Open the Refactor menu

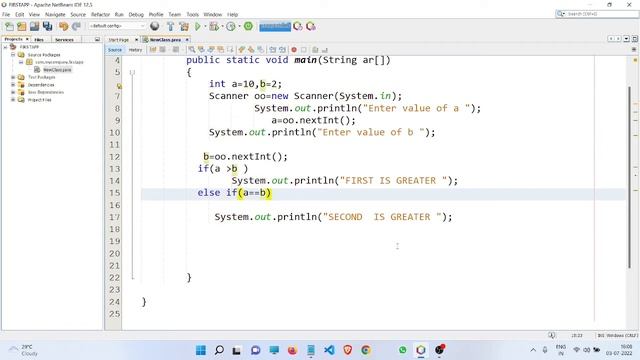[100, 14]
